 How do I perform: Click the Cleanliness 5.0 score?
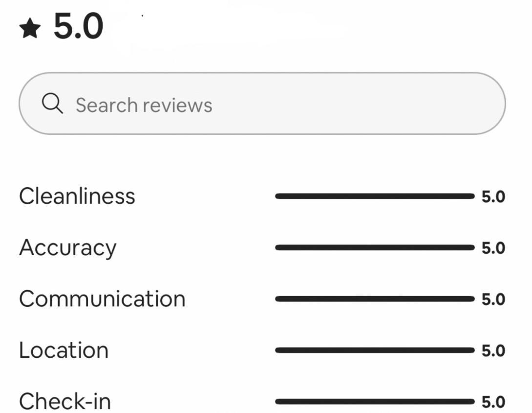[x=493, y=197]
